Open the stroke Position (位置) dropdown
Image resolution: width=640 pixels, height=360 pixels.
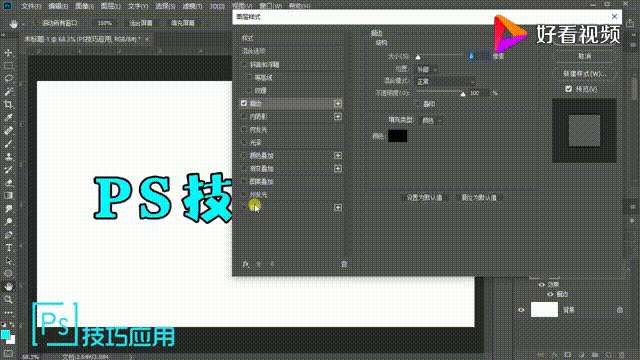[x=426, y=69]
